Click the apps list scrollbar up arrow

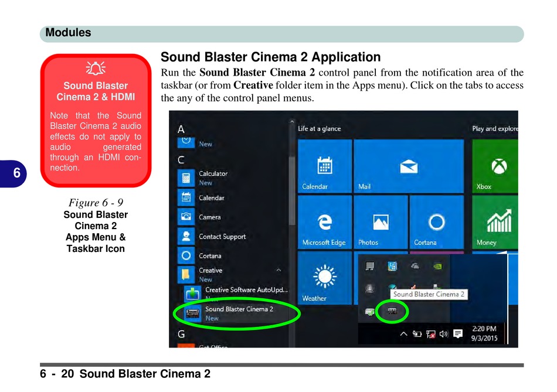292,121
